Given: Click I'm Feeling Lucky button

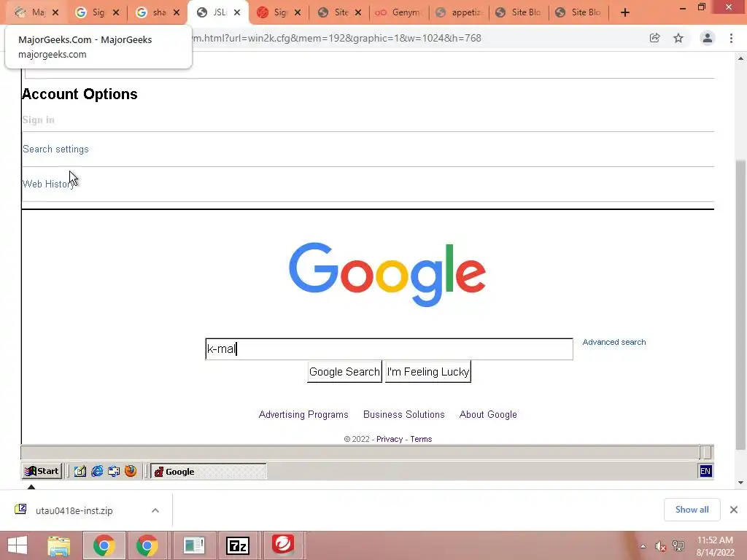Looking at the screenshot, I should 427,372.
